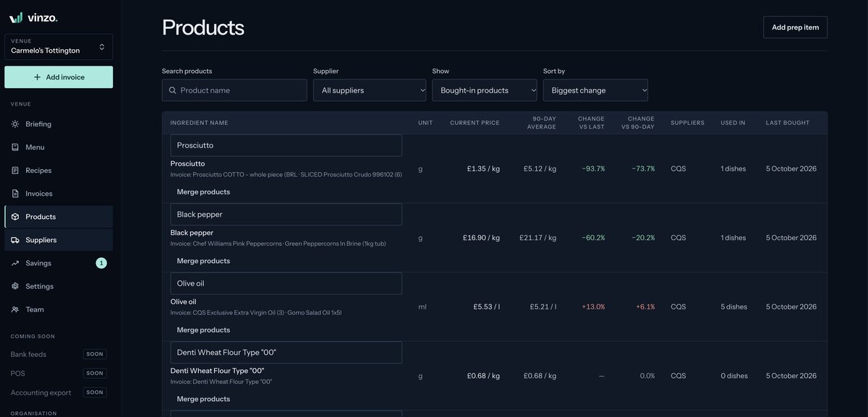The width and height of the screenshot is (868, 417).
Task: Click the Products box icon
Action: (x=15, y=217)
